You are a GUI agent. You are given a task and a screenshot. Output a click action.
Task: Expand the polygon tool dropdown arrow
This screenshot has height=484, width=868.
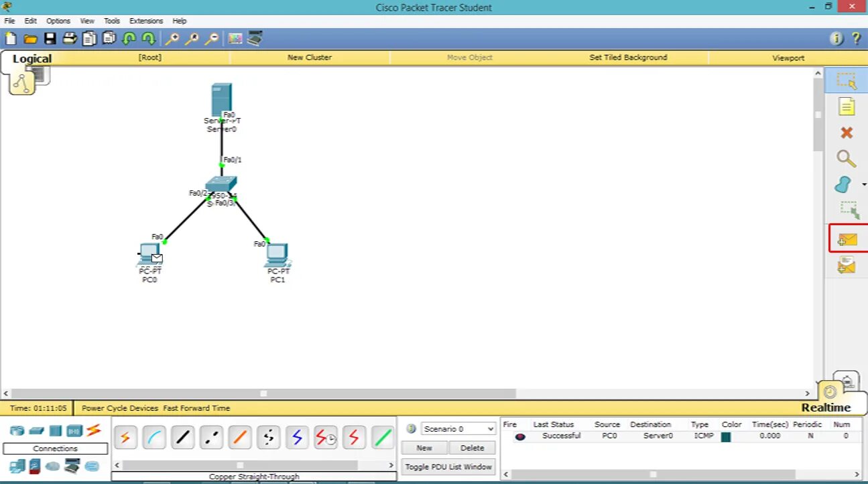863,184
